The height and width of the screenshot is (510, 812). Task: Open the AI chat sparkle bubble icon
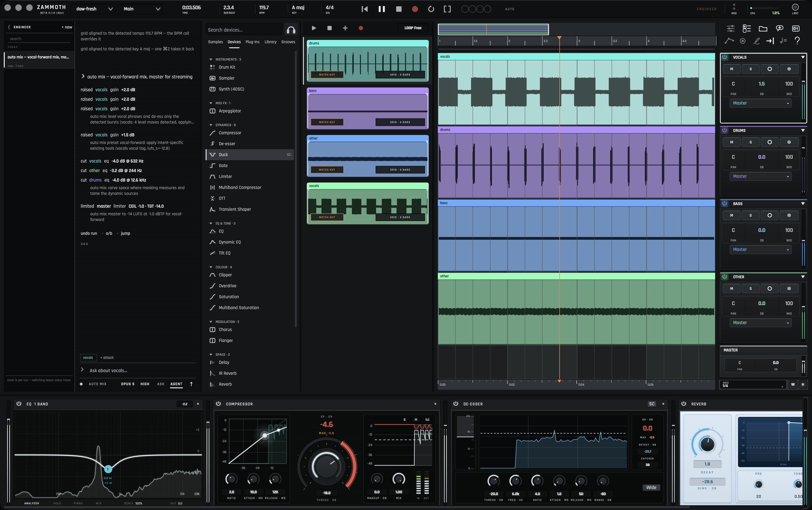780,29
